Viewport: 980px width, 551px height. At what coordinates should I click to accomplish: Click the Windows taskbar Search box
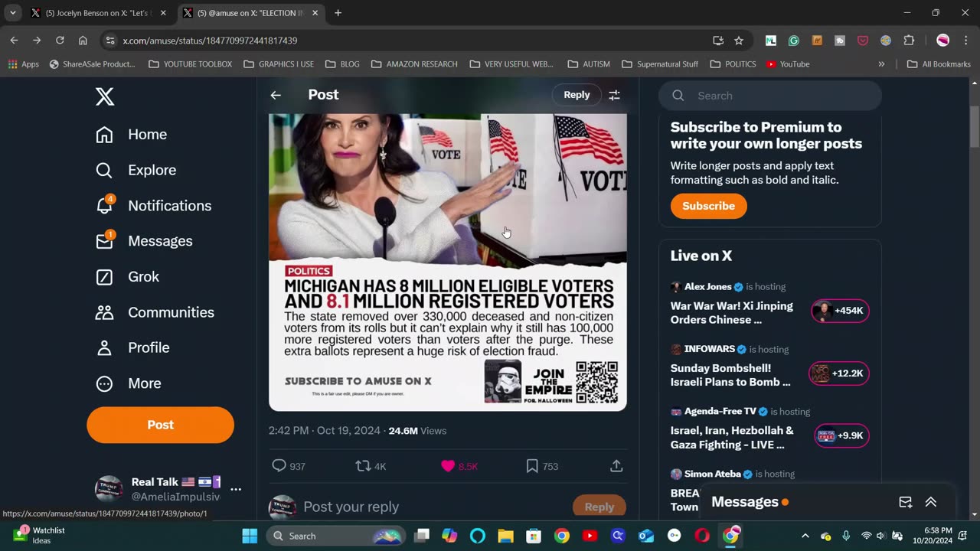(336, 536)
